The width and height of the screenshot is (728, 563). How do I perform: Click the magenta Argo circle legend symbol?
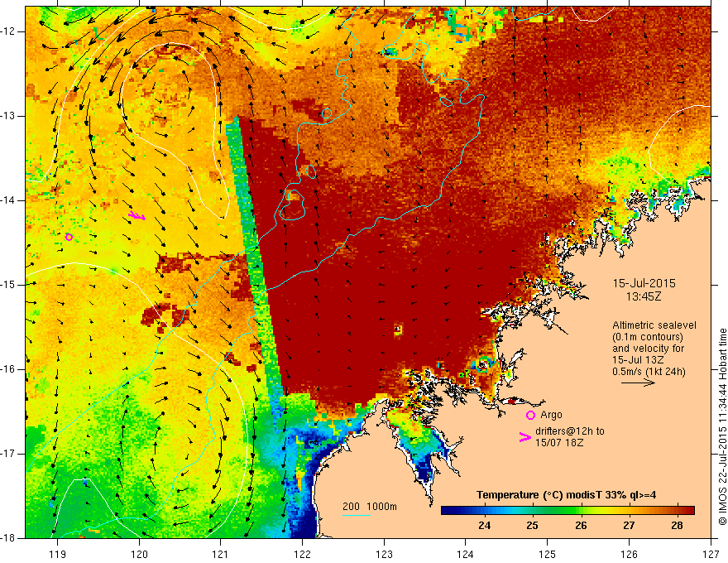point(530,415)
